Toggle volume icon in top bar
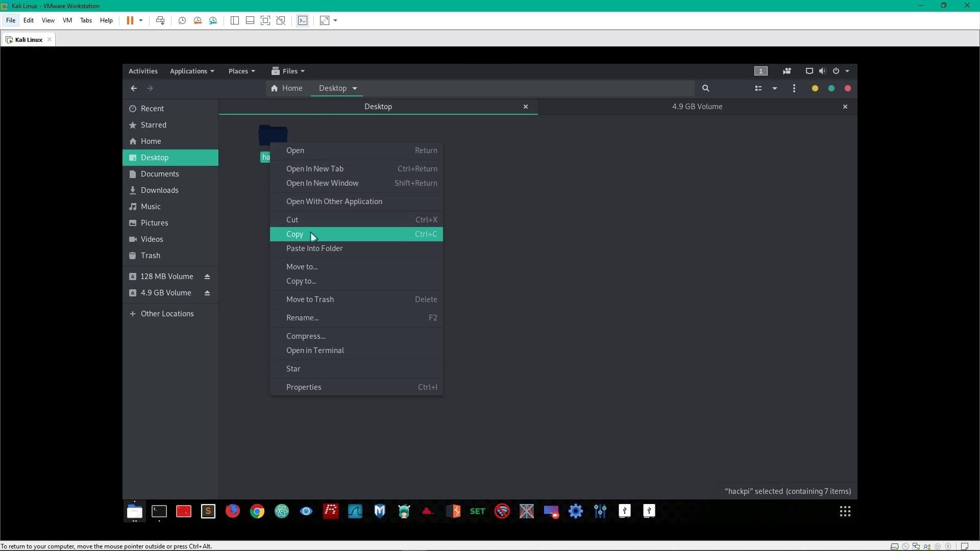This screenshot has width=980, height=551. tap(822, 70)
